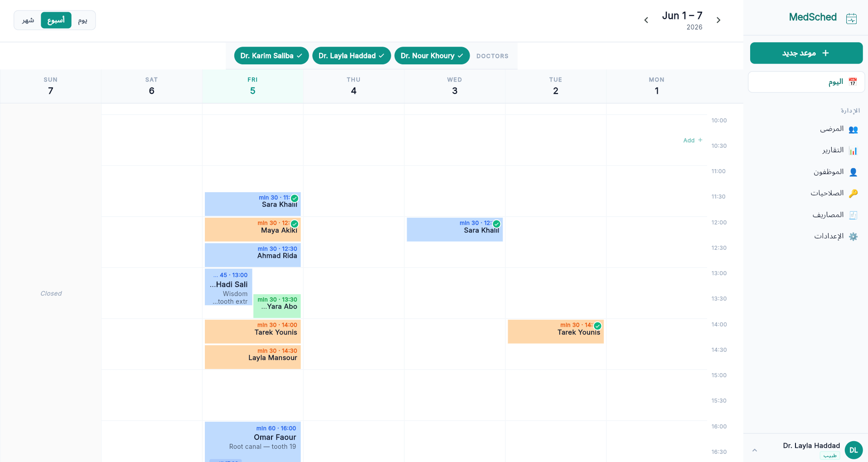The height and width of the screenshot is (462, 868).
Task: Open Omar Faour root canal appointment
Action: click(253, 442)
